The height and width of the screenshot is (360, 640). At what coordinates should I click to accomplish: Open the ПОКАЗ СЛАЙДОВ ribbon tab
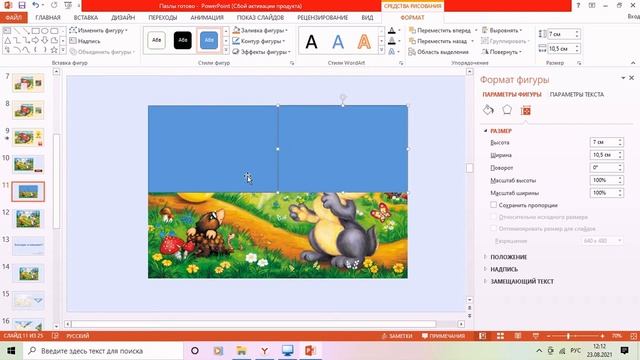[x=260, y=18]
